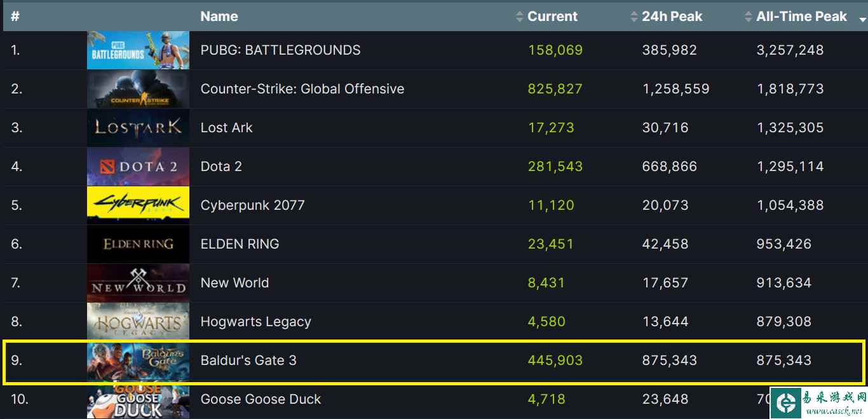
Task: Open the Elden Ring logo thumbnail
Action: point(138,244)
